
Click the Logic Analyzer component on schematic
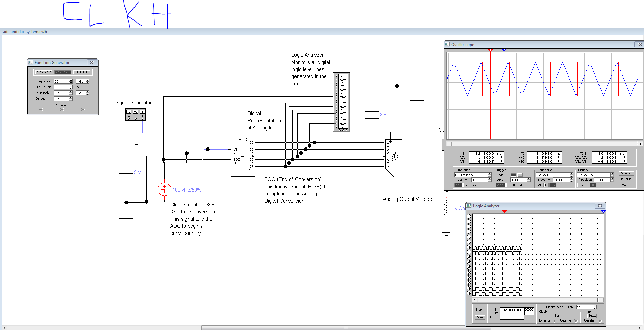click(341, 102)
